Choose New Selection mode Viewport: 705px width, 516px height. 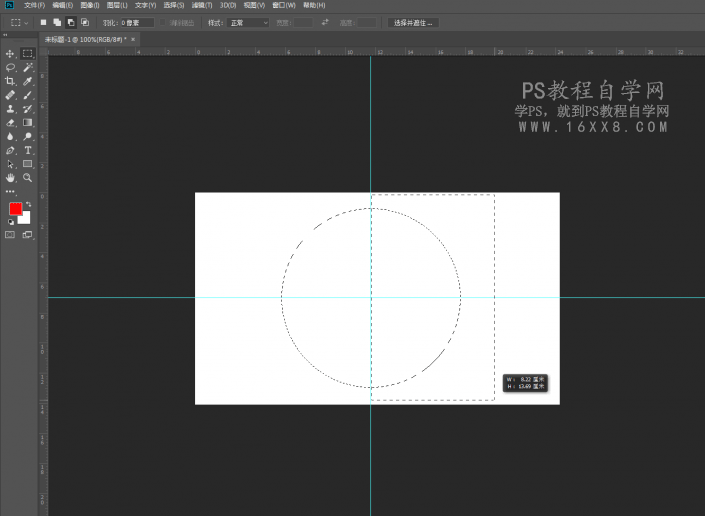click(x=44, y=22)
